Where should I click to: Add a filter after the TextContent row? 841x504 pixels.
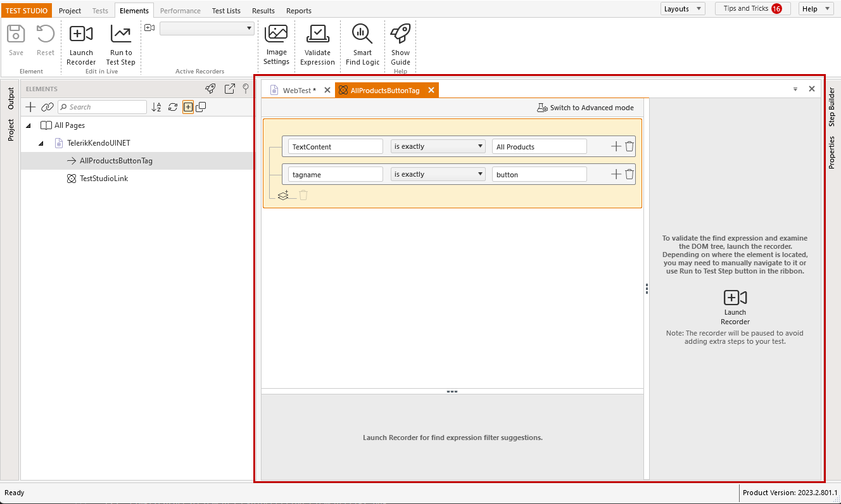pyautogui.click(x=616, y=146)
